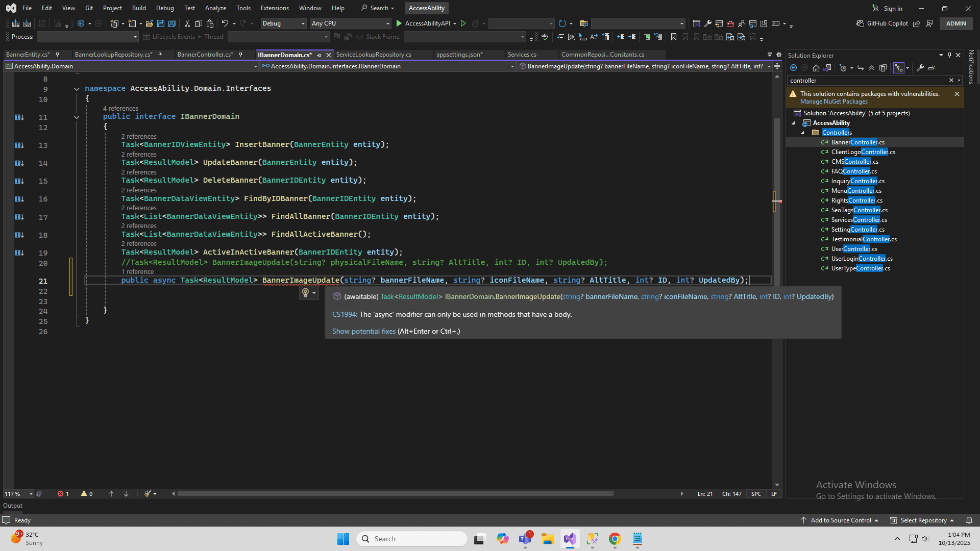Click the Show potential fixes link
The width and height of the screenshot is (980, 551).
click(363, 331)
